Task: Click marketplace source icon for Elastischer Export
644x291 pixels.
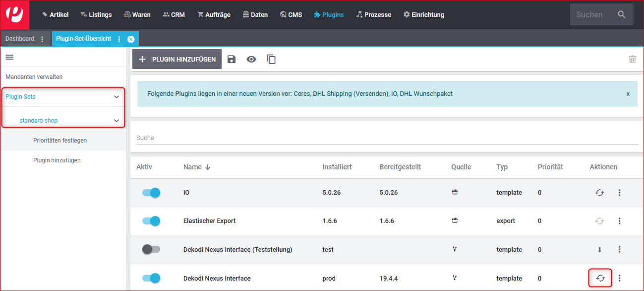Action: click(455, 220)
